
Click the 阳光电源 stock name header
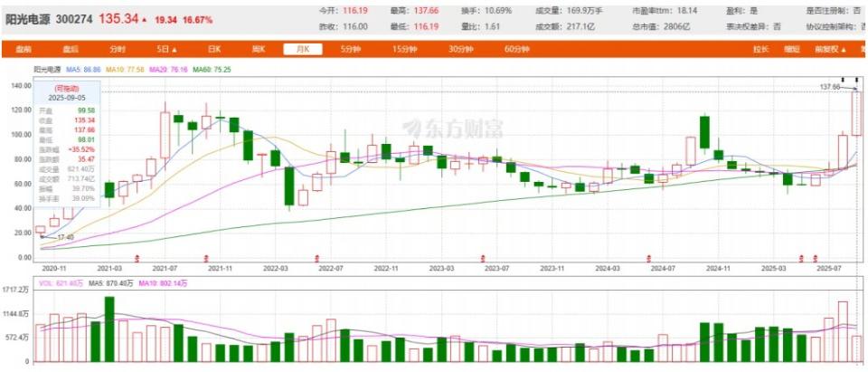pos(27,19)
